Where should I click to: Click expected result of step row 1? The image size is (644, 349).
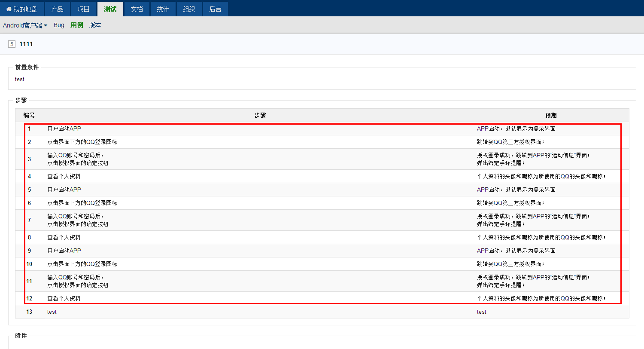(516, 129)
